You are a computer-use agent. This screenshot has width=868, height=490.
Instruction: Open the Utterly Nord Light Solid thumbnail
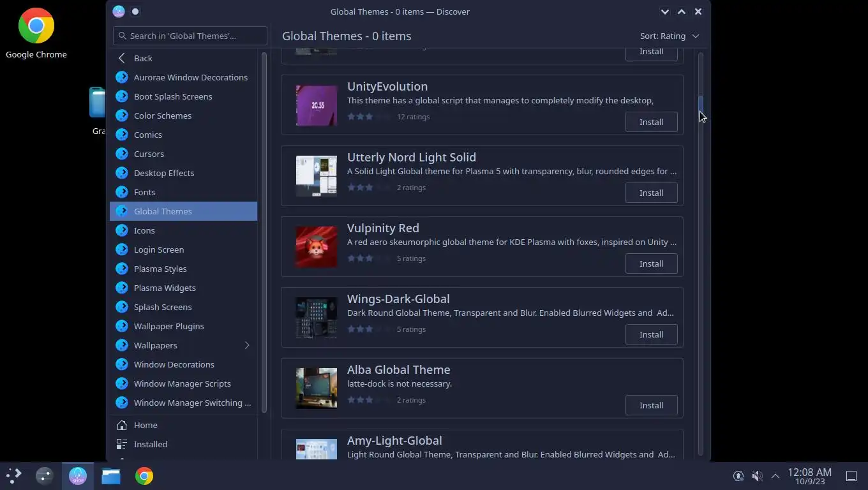click(317, 176)
